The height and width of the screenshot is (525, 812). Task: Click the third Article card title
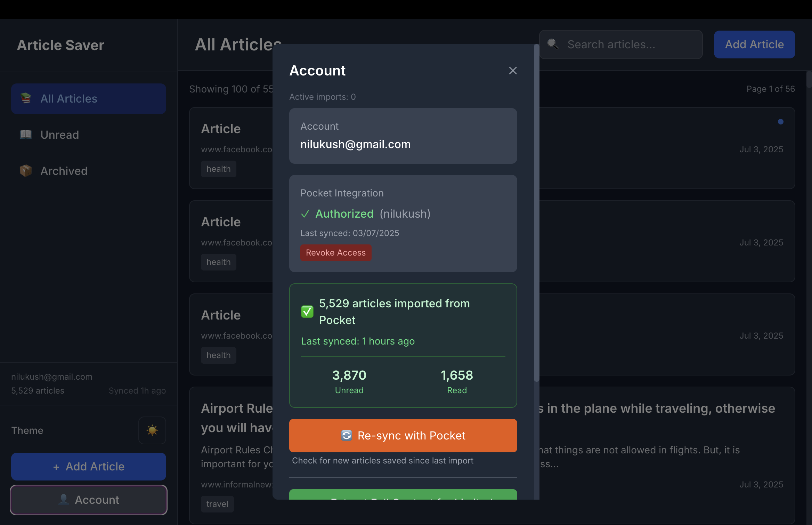click(x=221, y=315)
